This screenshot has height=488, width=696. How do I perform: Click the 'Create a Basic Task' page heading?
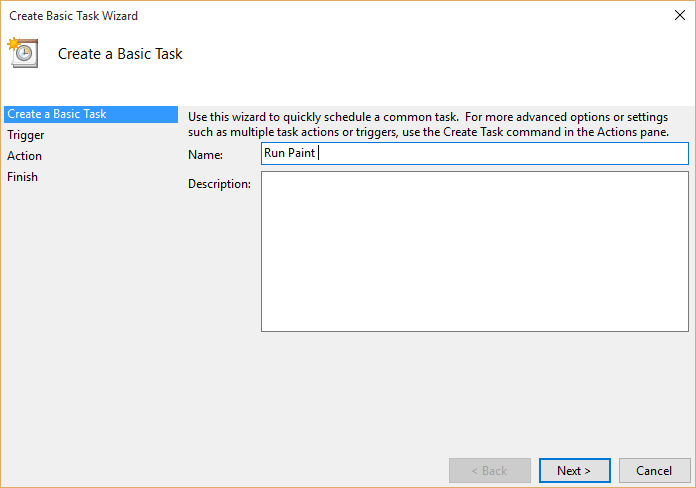click(x=120, y=54)
